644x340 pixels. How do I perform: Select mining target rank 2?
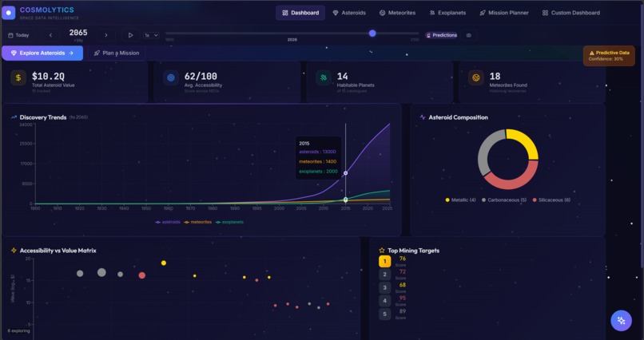(384, 275)
